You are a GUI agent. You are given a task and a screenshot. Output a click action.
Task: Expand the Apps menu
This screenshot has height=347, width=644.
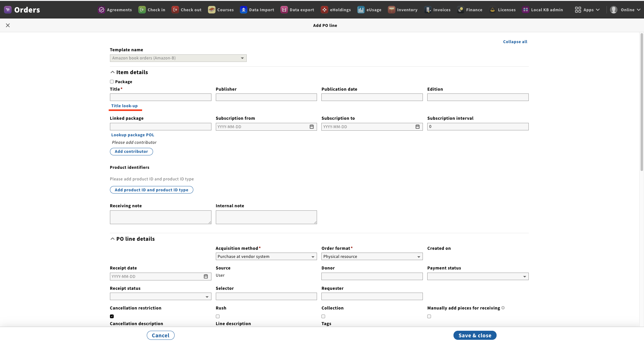click(x=587, y=10)
